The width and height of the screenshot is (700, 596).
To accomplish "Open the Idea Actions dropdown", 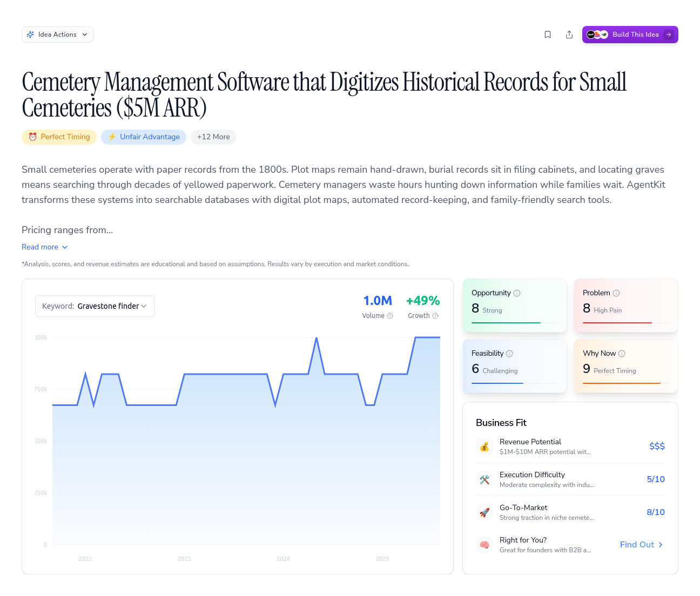I will tap(57, 35).
